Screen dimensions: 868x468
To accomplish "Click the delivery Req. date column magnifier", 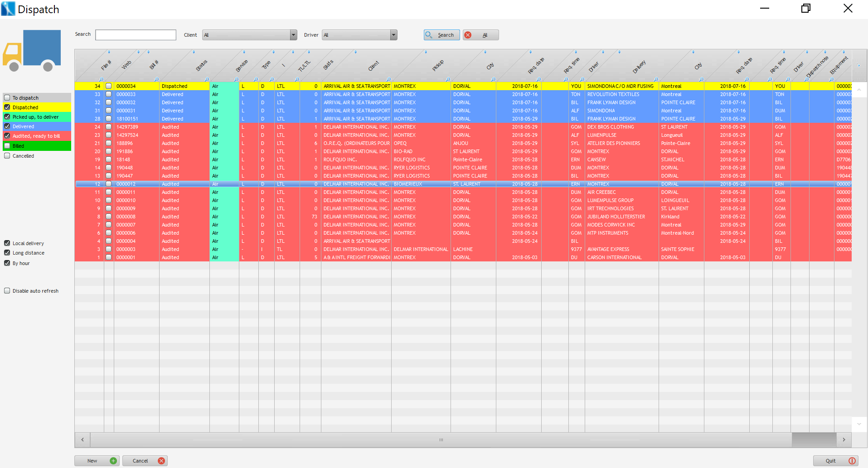I will [x=747, y=80].
